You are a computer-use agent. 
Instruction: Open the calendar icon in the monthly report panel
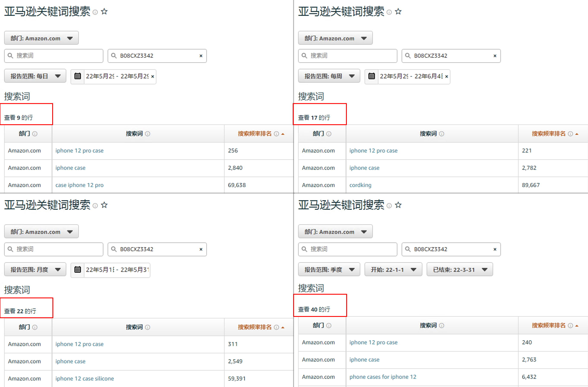pos(78,270)
